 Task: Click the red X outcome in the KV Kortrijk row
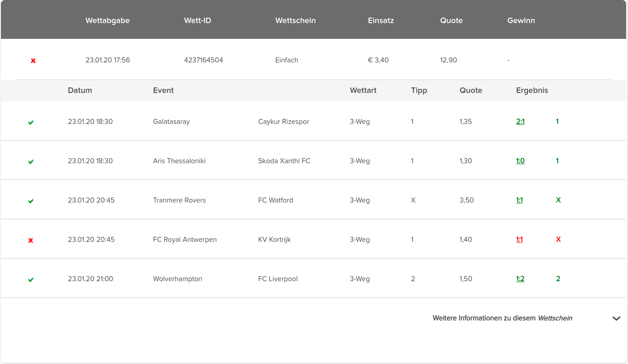(x=558, y=240)
